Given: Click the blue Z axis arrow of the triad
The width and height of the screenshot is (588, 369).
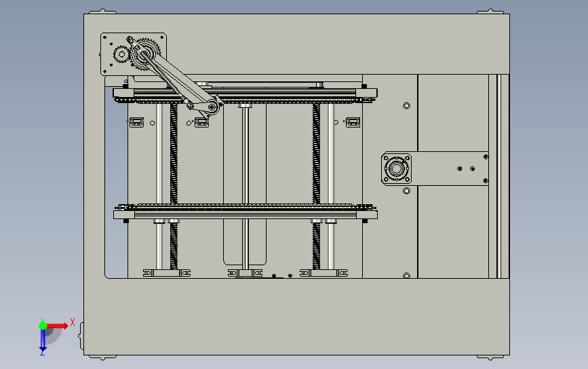Looking at the screenshot, I should [x=43, y=341].
